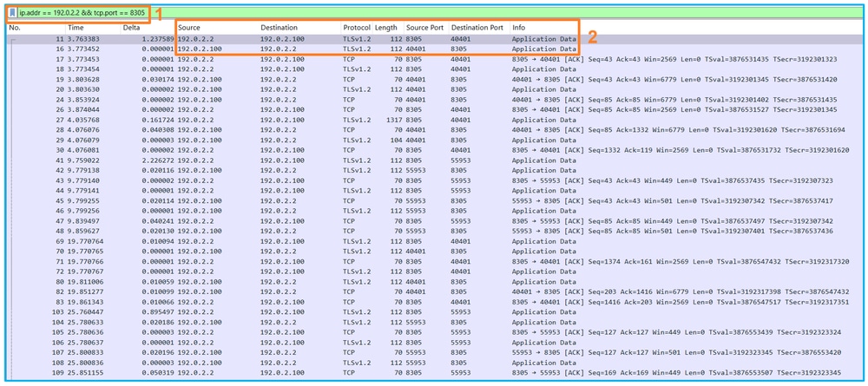This screenshot has width=868, height=386.
Task: Select packet 28 with Ack=1332
Action: tap(435, 130)
